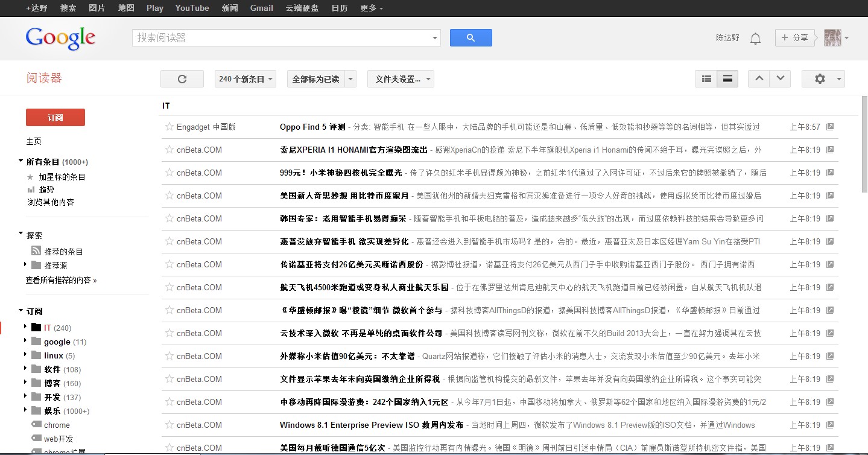The image size is (868, 455).
Task: Click the red 订阅 button
Action: 55,118
